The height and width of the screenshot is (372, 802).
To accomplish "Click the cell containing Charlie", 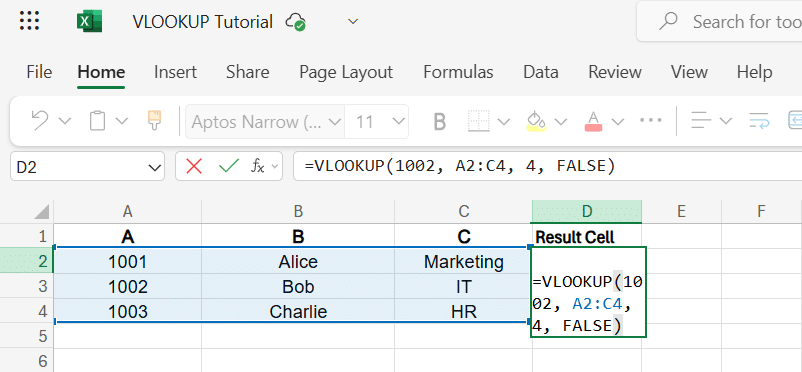I will [298, 311].
